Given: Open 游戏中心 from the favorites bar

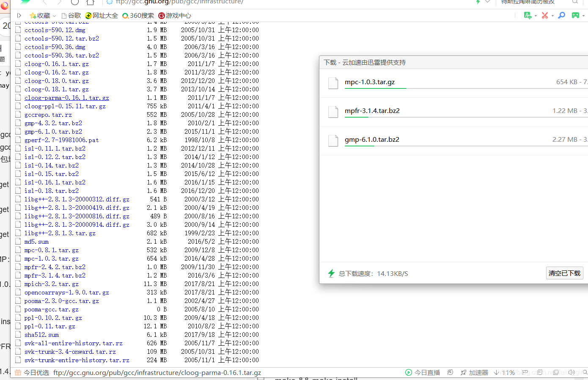Looking at the screenshot, I should point(174,15).
